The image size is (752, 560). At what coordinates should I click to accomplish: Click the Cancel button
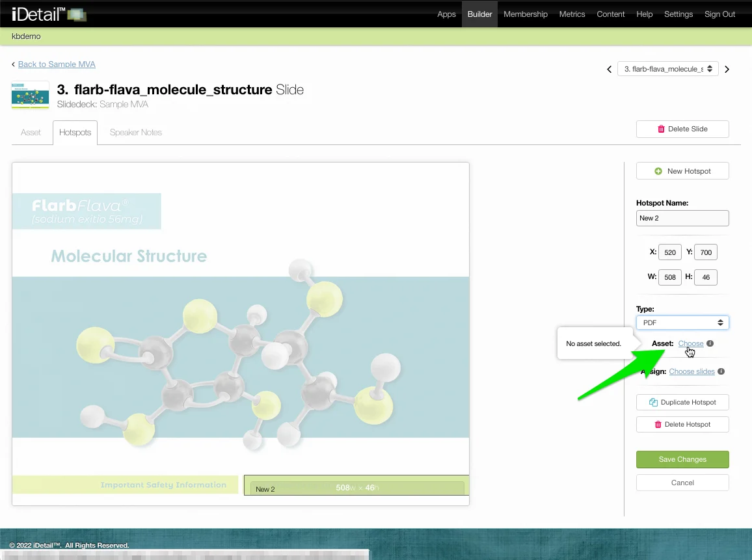click(682, 483)
